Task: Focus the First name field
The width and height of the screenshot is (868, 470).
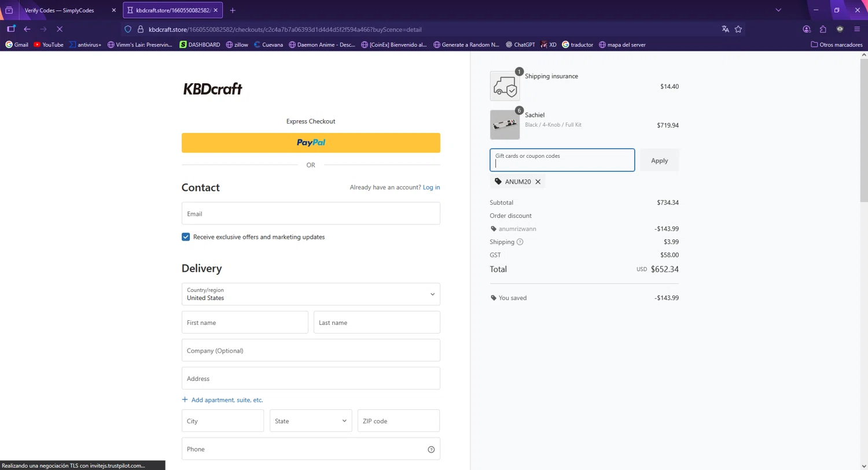Action: coord(245,323)
